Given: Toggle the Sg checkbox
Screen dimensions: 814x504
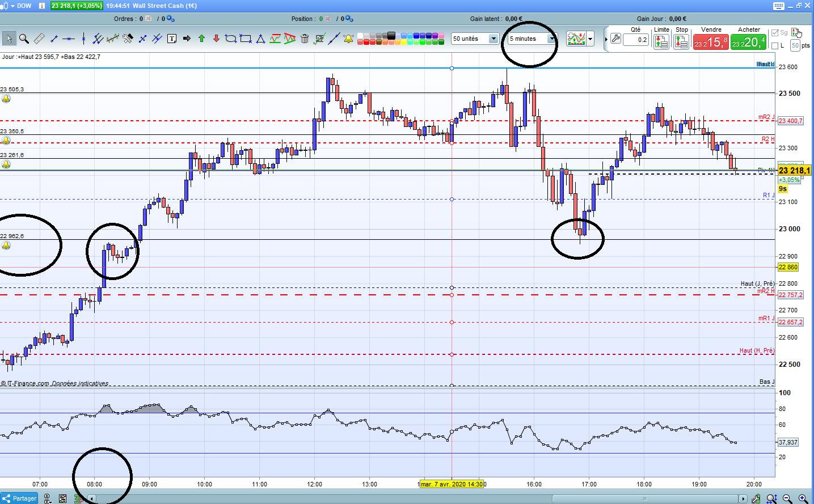Looking at the screenshot, I should click(775, 33).
